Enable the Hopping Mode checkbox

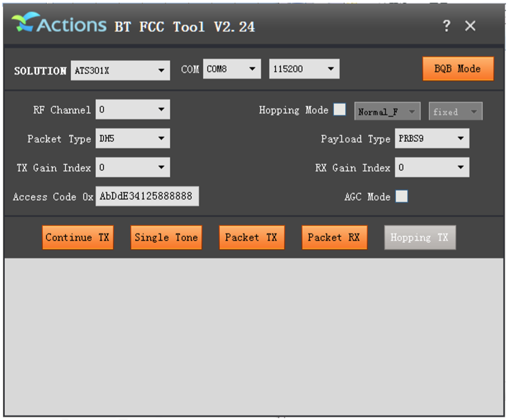[340, 109]
